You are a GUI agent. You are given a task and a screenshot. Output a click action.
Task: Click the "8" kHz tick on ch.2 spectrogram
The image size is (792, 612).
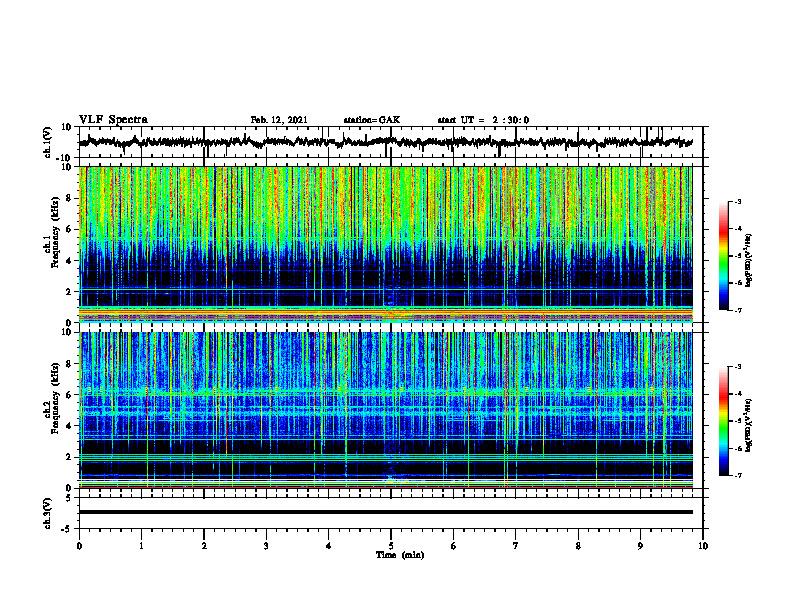click(x=69, y=364)
